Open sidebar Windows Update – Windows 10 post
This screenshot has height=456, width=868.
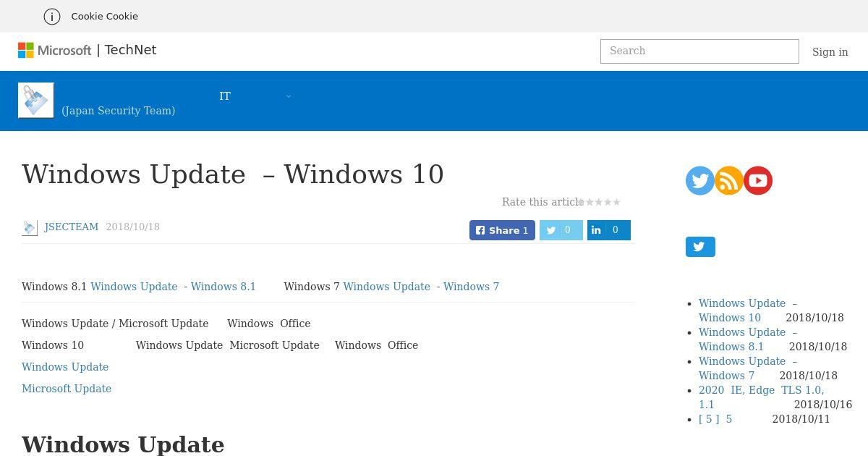pos(748,311)
